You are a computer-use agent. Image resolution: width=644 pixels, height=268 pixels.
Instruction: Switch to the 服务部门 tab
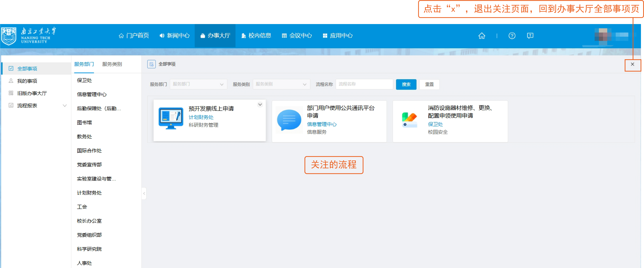[x=84, y=64]
